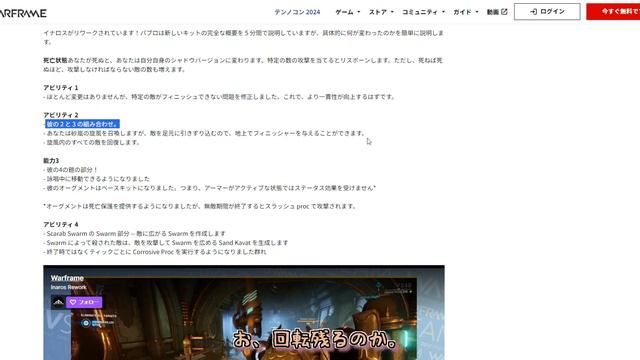The height and width of the screenshot is (360, 640).
Task: Click the Inaros Rework clip title
Action: pyautogui.click(x=68, y=287)
